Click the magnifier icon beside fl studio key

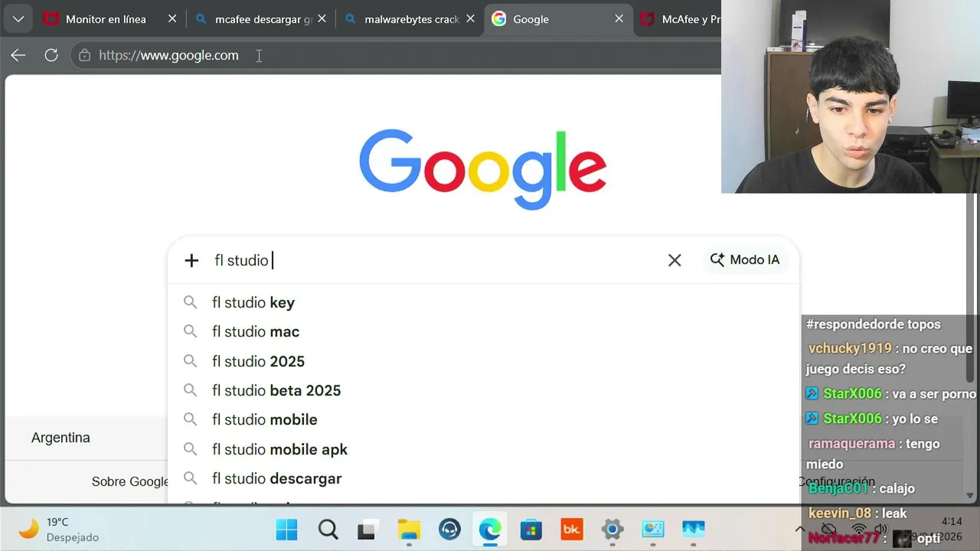coord(190,302)
